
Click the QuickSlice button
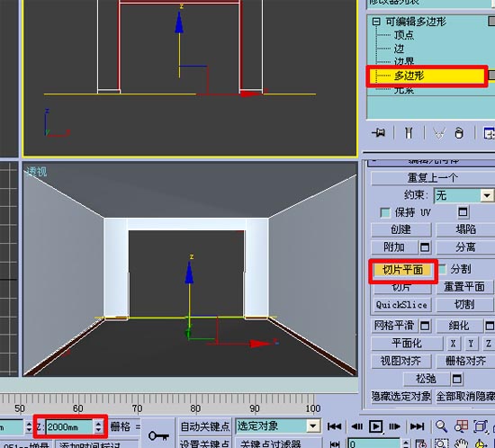coord(401,305)
